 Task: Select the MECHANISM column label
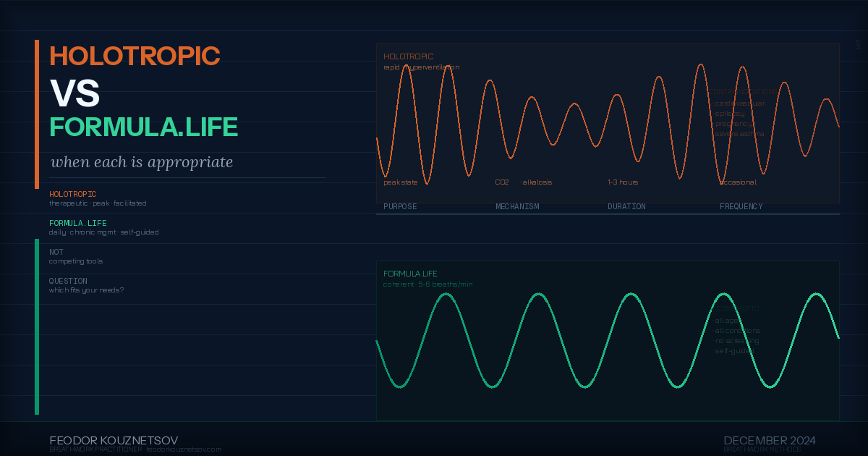pyautogui.click(x=517, y=206)
